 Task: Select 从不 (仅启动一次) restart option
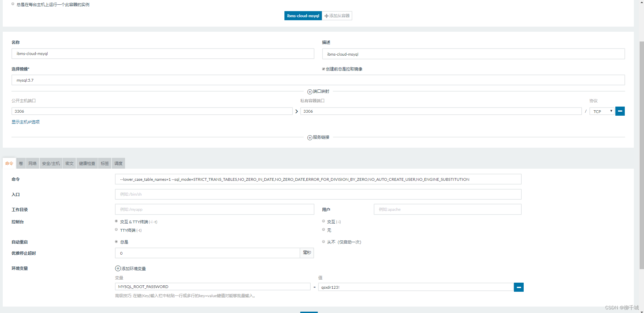click(324, 241)
